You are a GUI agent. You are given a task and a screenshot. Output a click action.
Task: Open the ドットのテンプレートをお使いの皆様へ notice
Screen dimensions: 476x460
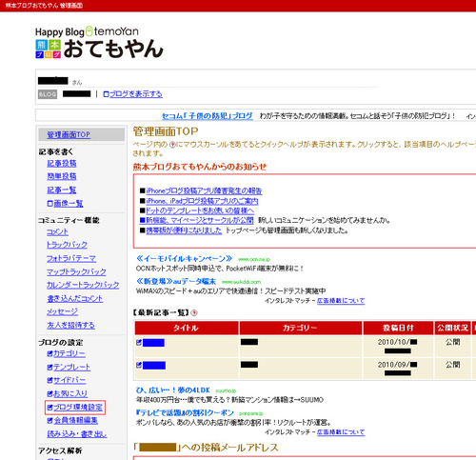[x=200, y=210]
